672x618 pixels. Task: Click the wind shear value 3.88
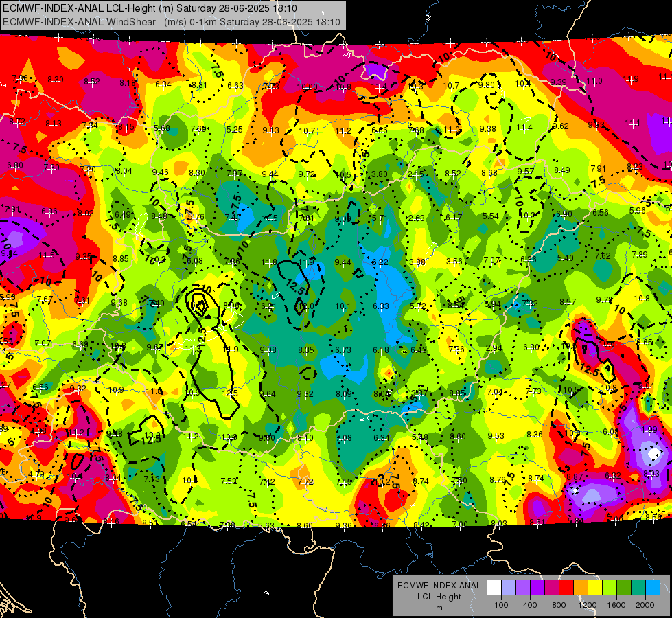click(417, 262)
